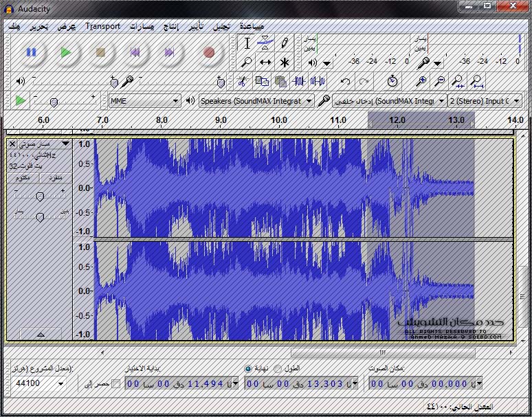The image size is (532, 417).
Task: Click the track Solo (منفرد) button
Action: 55,178
